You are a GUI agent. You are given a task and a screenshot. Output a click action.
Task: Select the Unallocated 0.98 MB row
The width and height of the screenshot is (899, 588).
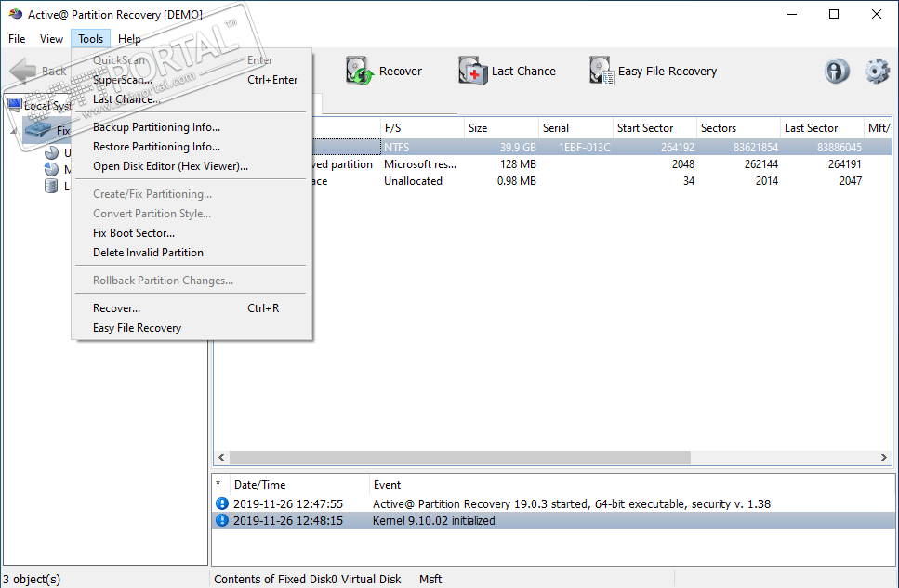point(602,181)
